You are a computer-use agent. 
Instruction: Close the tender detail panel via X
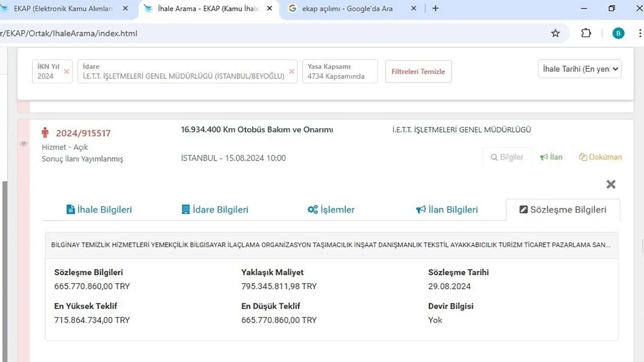tap(611, 184)
